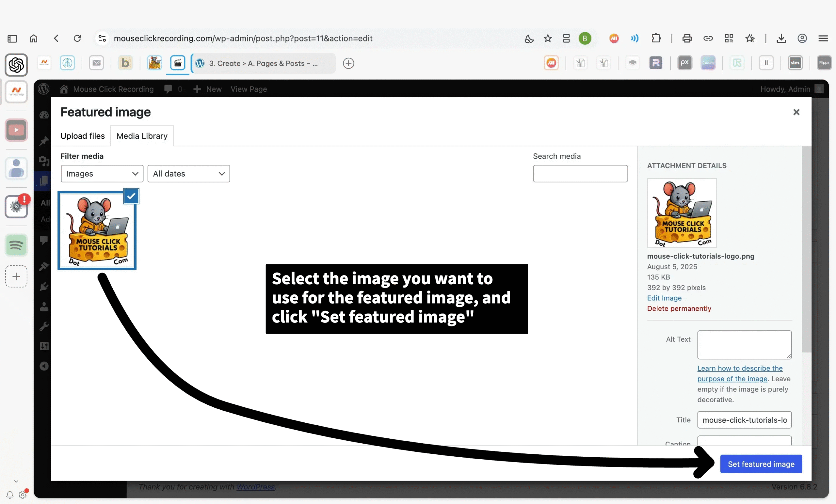
Task: Uncheck the selected logo image checkmark
Action: coord(131,196)
